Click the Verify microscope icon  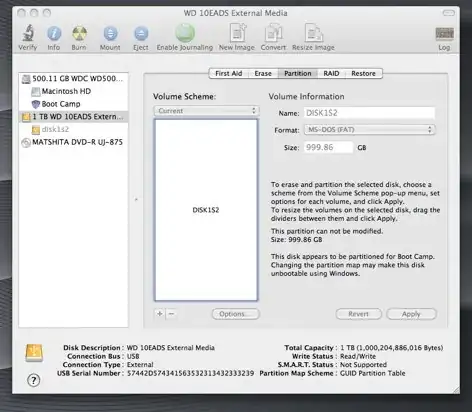(x=28, y=33)
